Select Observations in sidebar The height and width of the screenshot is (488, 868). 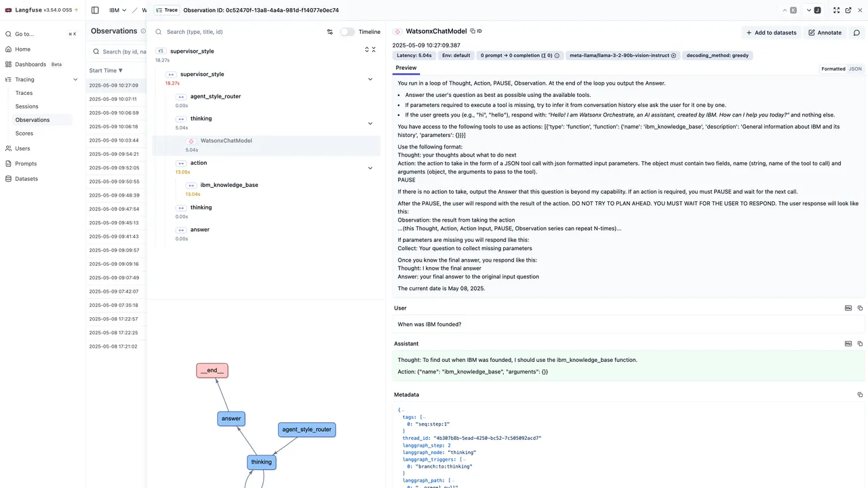(43, 120)
